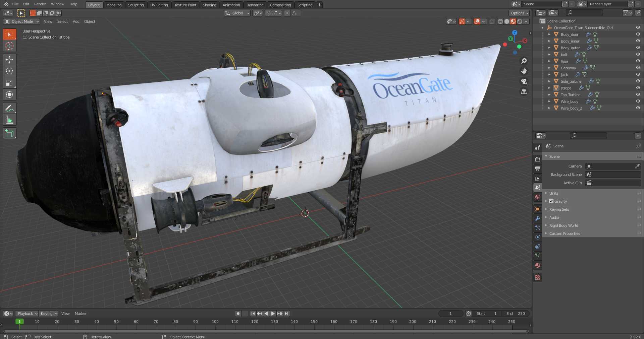The height and width of the screenshot is (339, 644).
Task: Hide the strope object
Action: coord(638,88)
